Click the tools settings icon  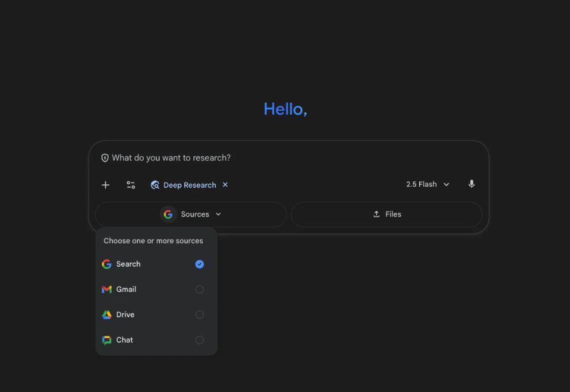(130, 185)
